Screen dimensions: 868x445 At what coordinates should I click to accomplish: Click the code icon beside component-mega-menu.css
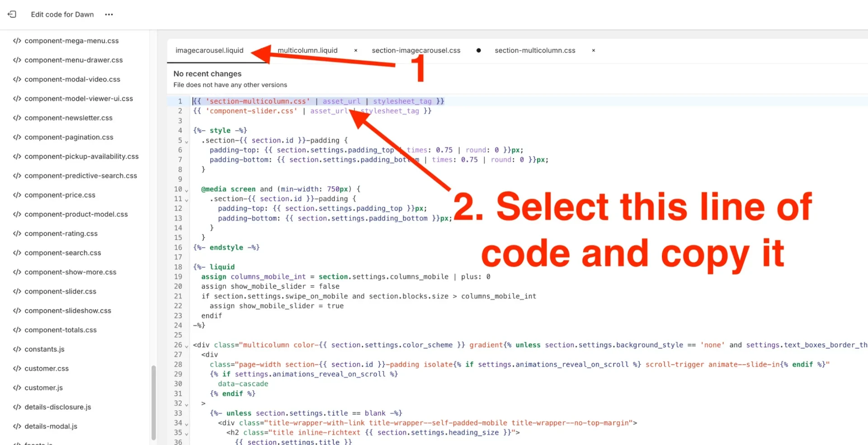coord(17,41)
